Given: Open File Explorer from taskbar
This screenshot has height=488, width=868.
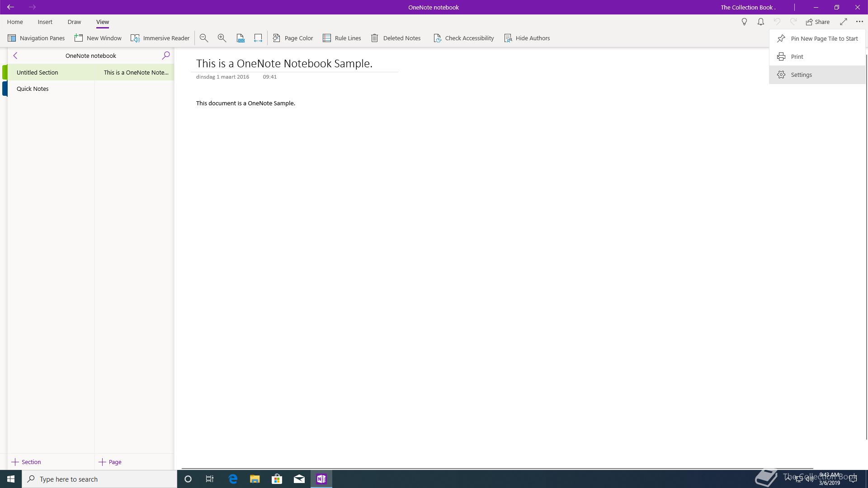Looking at the screenshot, I should click(255, 479).
